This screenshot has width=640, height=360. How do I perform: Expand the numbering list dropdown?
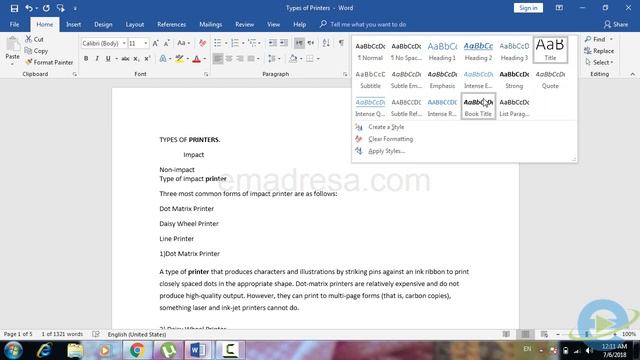[243, 43]
